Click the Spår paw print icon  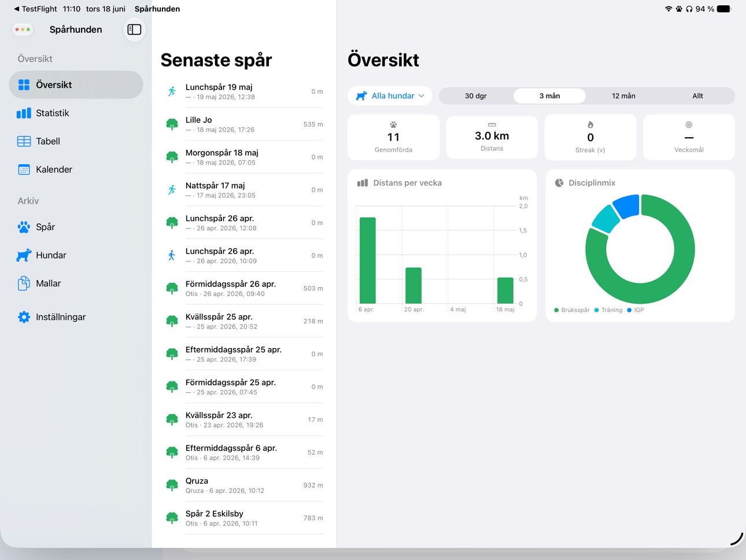click(24, 227)
